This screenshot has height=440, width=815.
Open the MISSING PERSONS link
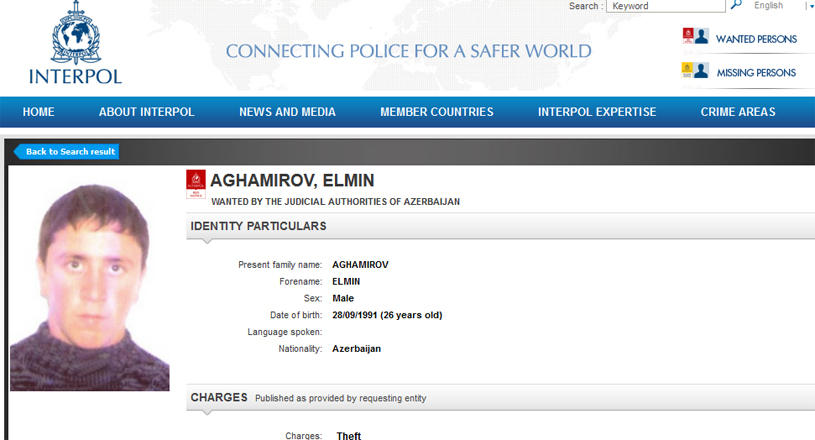[x=756, y=73]
